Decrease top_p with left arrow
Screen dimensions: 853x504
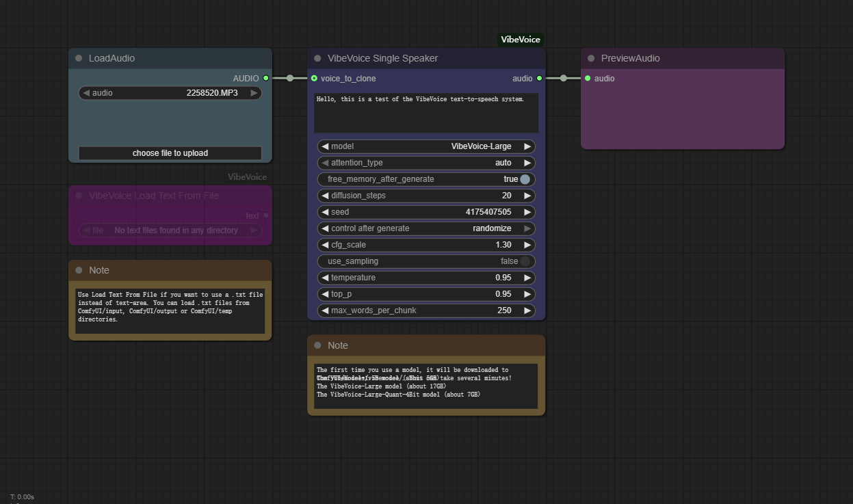point(325,294)
